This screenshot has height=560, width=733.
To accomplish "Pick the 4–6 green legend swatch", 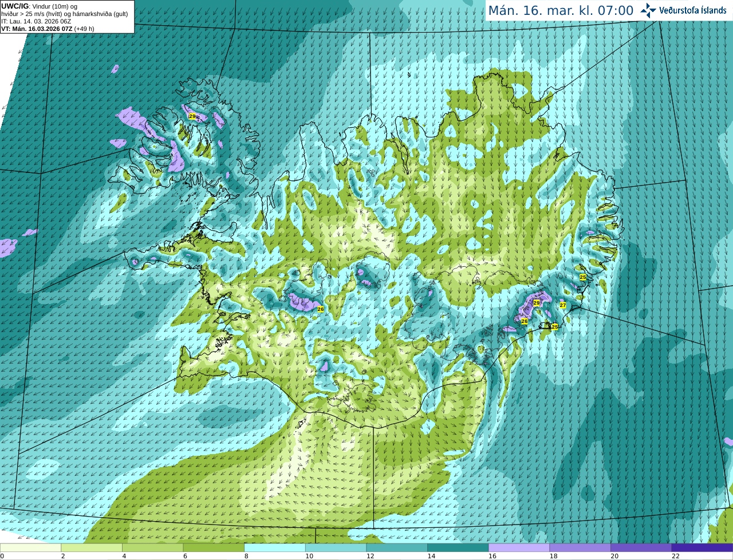I will (x=152, y=547).
